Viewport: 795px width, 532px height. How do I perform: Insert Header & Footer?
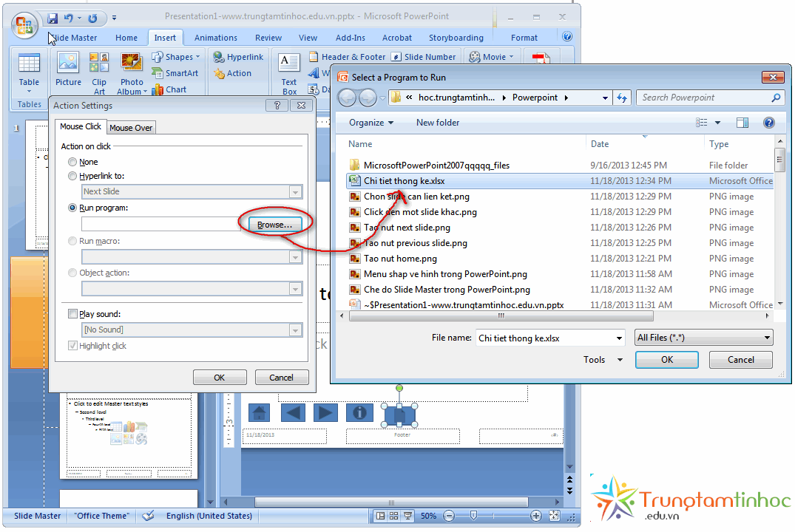348,57
